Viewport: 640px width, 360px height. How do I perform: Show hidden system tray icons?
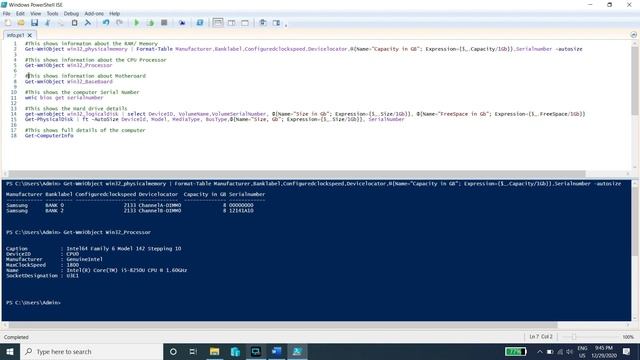point(540,351)
